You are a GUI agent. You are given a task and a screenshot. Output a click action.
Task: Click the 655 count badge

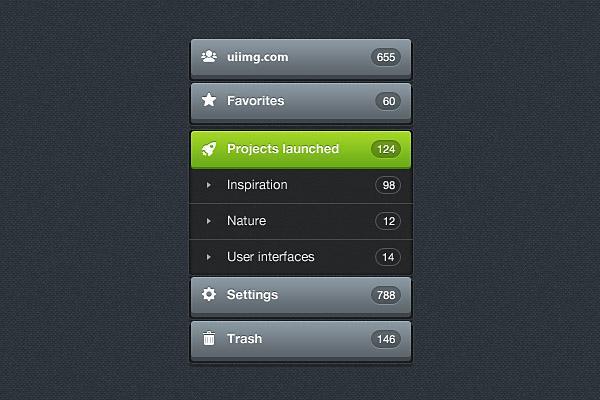click(x=386, y=57)
